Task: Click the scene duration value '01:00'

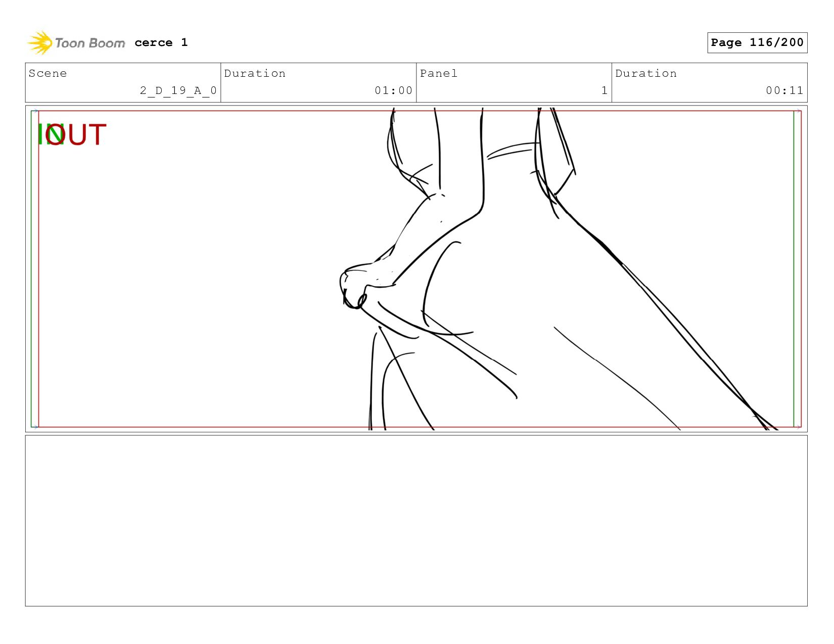Action: [x=393, y=90]
